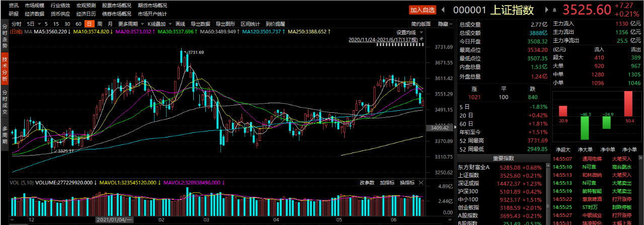Open the 资讯 menu
Screen dimensions: 644x225
click(14, 5)
